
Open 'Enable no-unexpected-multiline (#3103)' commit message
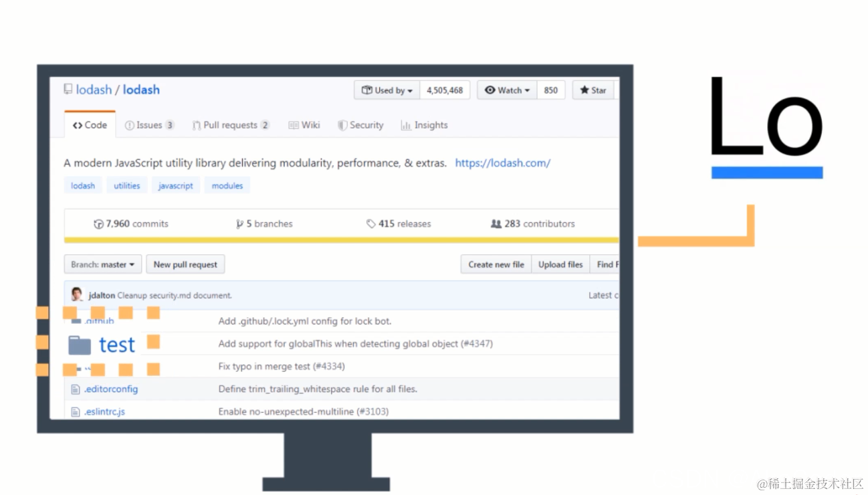click(x=304, y=412)
